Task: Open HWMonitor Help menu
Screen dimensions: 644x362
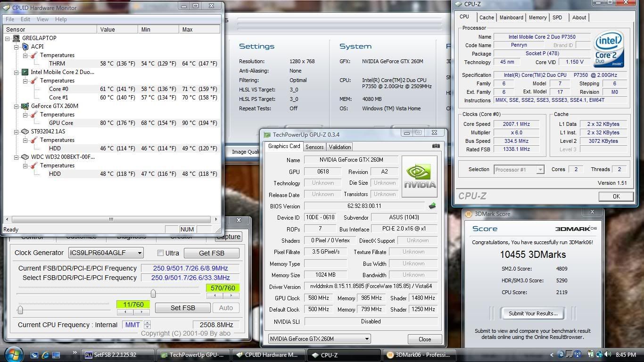Action: click(x=61, y=19)
